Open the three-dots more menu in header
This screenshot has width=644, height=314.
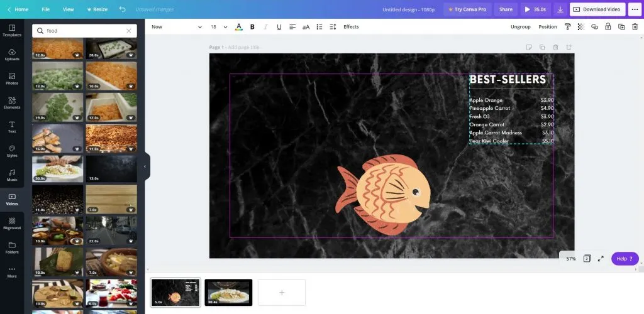click(635, 9)
